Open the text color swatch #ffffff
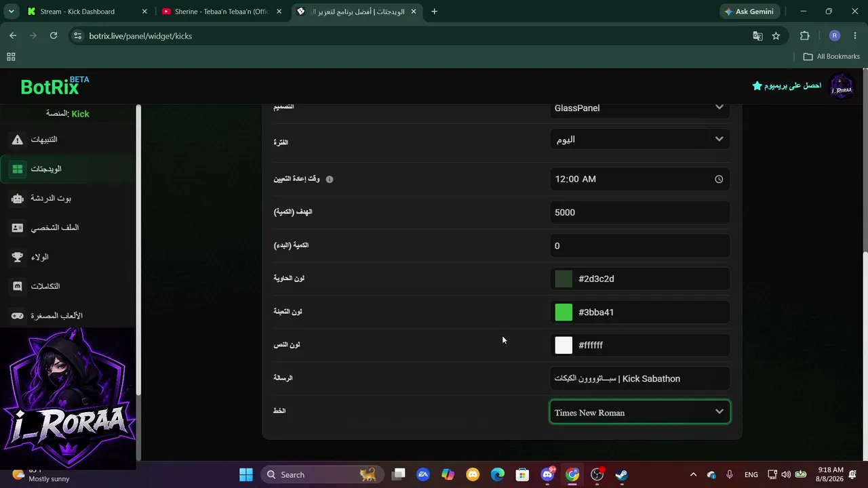 point(564,345)
